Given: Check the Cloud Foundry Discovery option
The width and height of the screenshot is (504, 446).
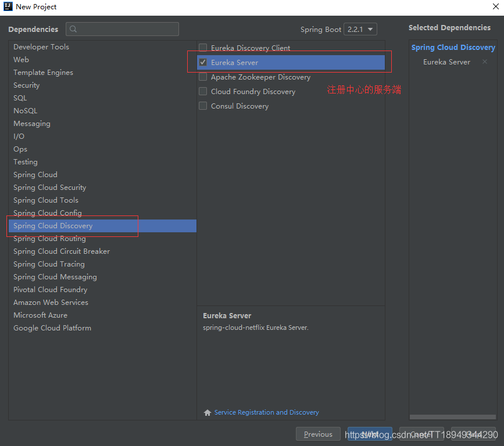Looking at the screenshot, I should [x=203, y=92].
